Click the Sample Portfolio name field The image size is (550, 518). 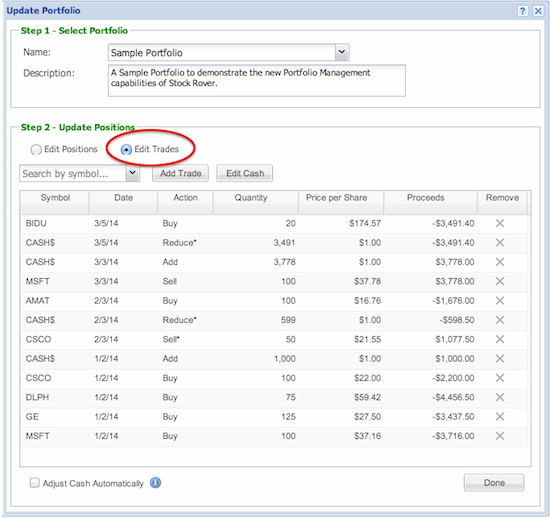click(x=222, y=52)
